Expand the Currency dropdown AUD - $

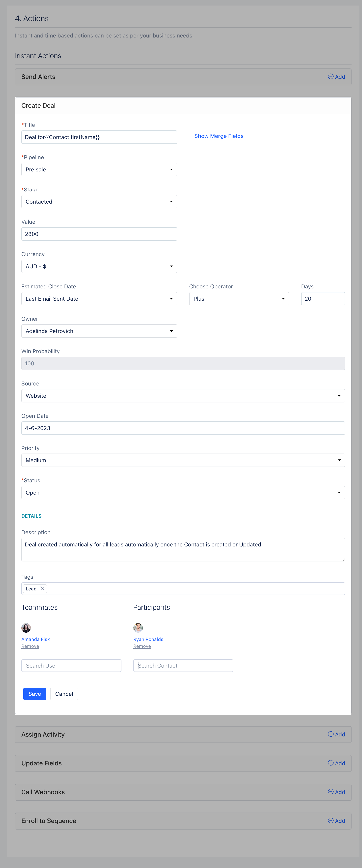coord(99,266)
